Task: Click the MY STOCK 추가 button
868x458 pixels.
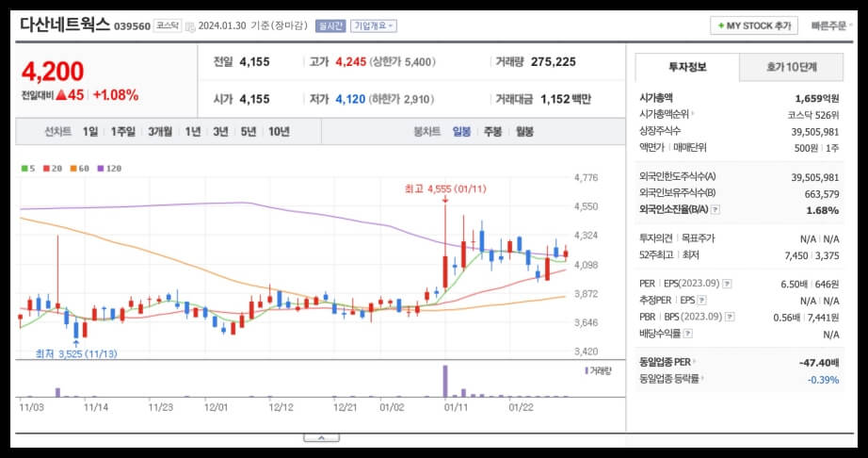Action: 754,25
